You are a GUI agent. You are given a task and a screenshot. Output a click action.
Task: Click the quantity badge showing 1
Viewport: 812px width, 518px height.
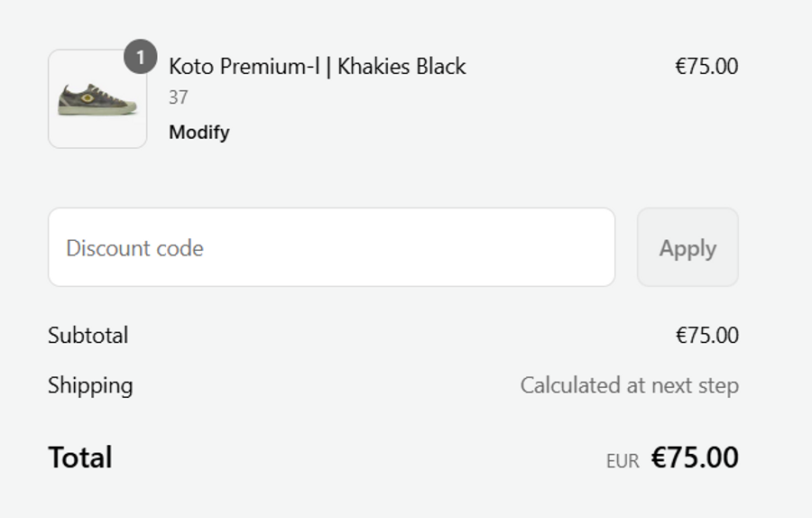point(140,58)
